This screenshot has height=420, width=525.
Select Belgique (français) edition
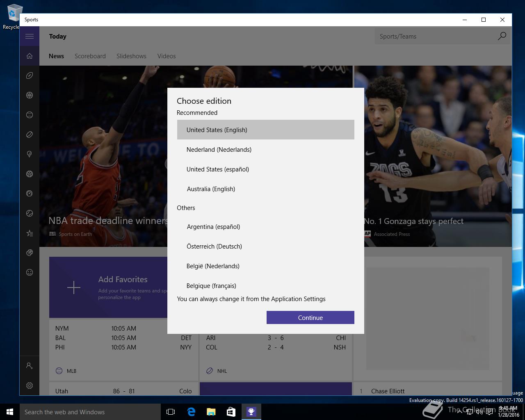(266, 285)
